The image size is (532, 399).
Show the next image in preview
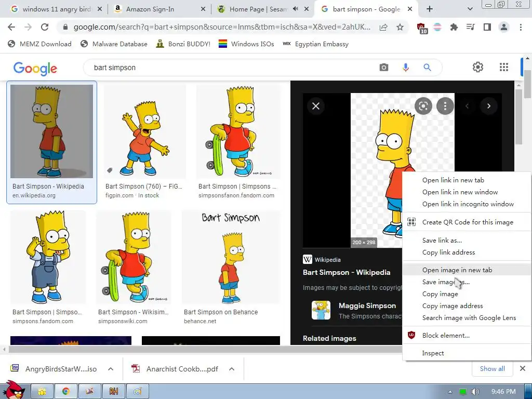488,106
